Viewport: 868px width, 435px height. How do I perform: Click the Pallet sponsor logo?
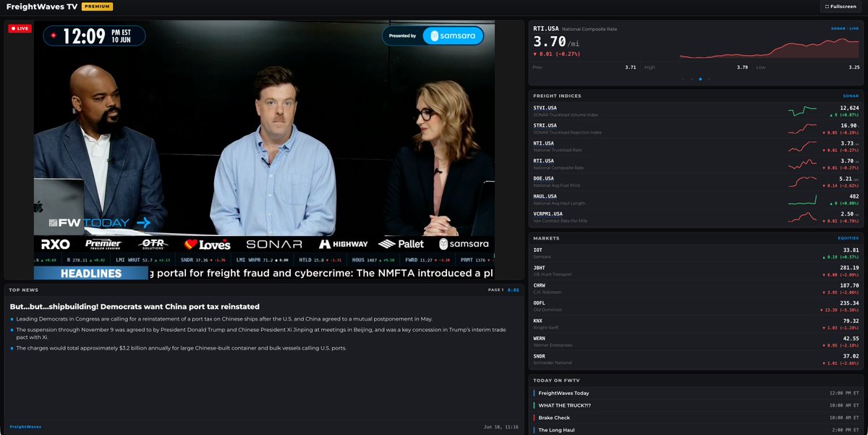point(401,244)
